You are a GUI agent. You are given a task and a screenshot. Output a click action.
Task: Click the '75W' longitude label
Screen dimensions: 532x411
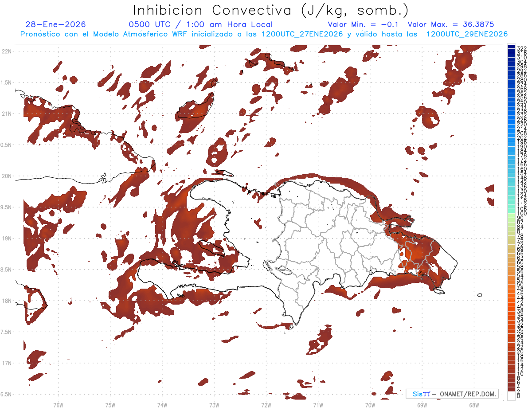(x=110, y=405)
